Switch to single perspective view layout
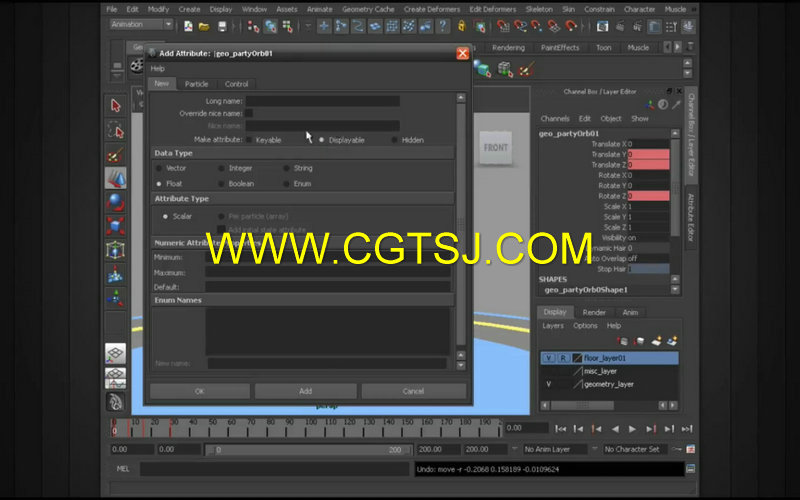 [116, 353]
